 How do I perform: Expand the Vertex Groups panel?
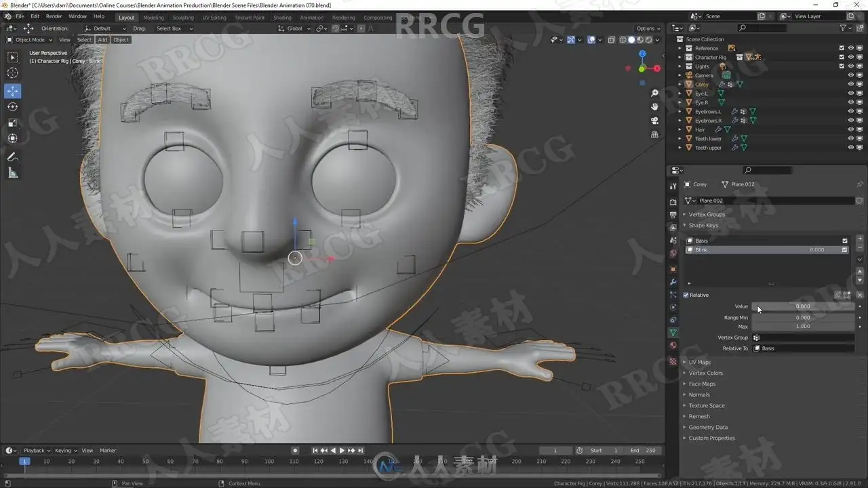pos(707,214)
